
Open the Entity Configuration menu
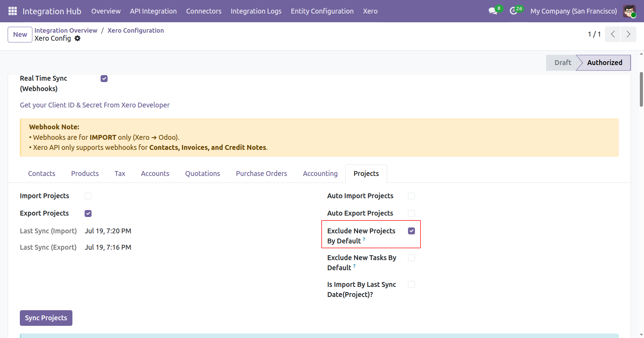322,11
